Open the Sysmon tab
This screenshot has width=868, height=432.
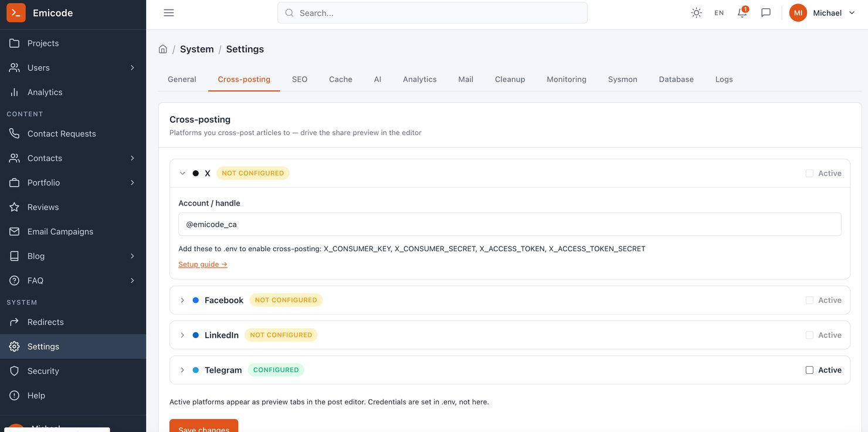623,79
